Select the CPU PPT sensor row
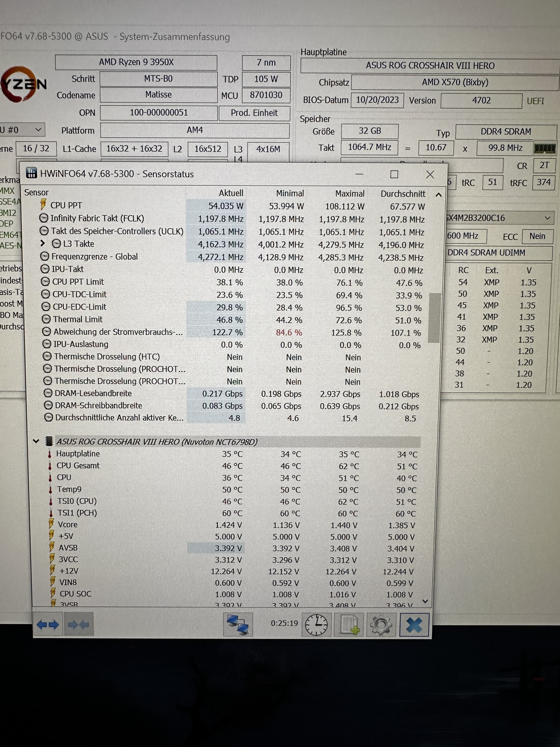560x747 pixels. [x=66, y=205]
